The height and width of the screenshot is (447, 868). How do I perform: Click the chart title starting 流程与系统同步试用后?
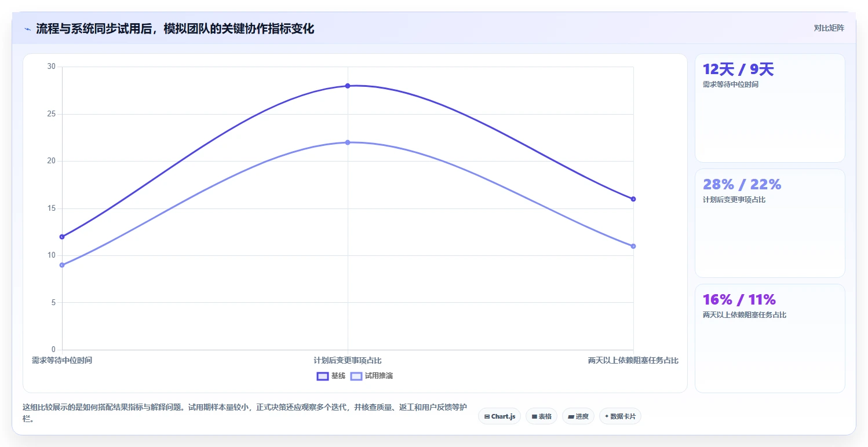click(x=175, y=28)
